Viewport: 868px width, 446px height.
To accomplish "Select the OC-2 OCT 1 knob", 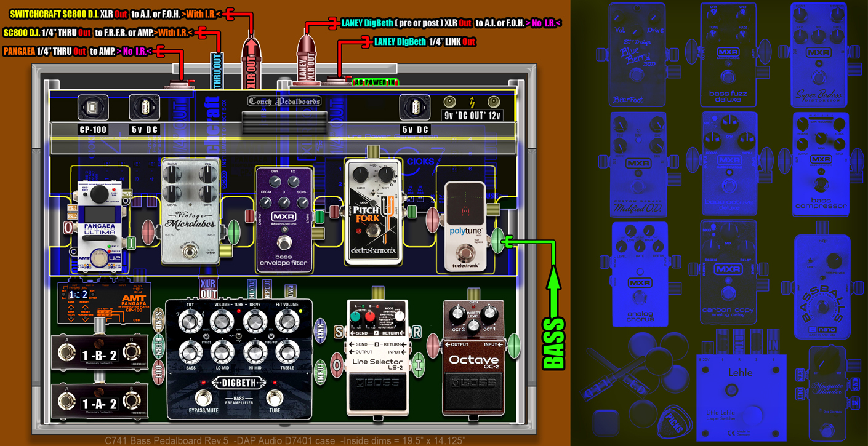I will [490, 314].
